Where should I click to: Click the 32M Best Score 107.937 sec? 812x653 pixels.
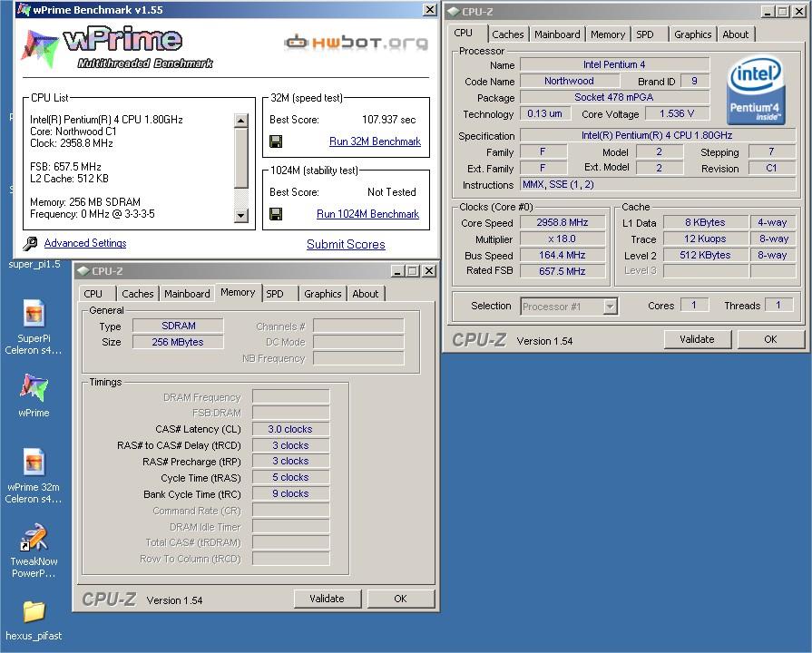tap(389, 120)
